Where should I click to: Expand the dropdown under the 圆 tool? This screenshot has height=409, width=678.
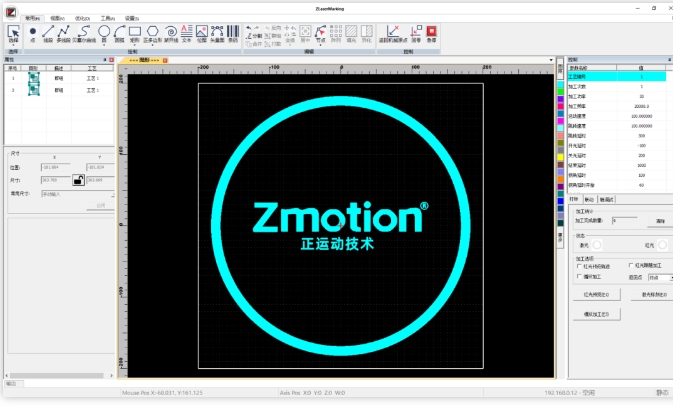[104, 44]
